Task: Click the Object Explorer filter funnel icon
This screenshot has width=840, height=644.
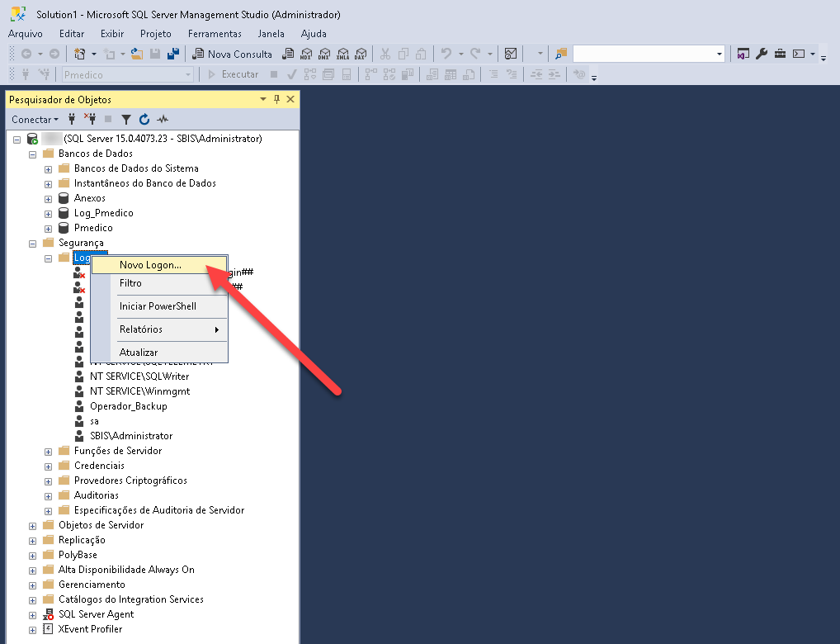Action: (126, 120)
